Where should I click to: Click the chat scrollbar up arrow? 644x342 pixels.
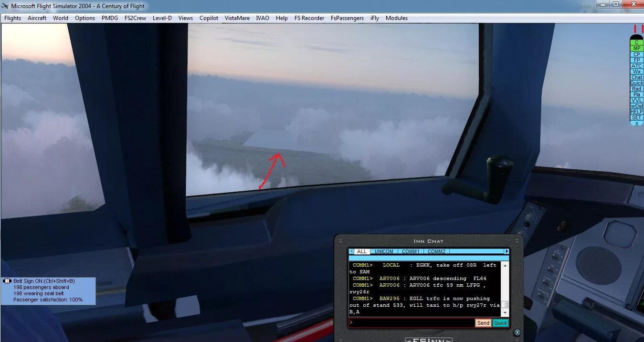[505, 265]
